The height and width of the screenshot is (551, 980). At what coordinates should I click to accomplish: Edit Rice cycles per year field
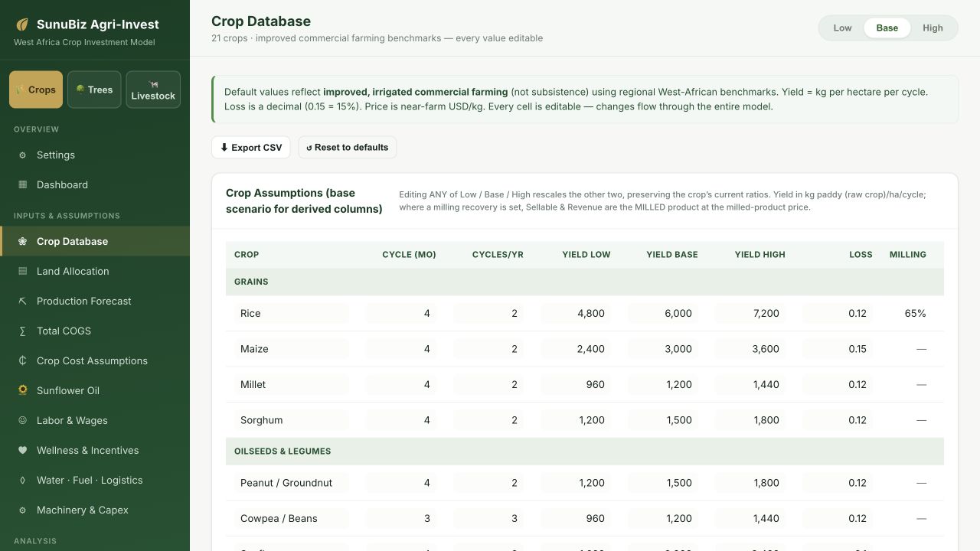click(488, 314)
